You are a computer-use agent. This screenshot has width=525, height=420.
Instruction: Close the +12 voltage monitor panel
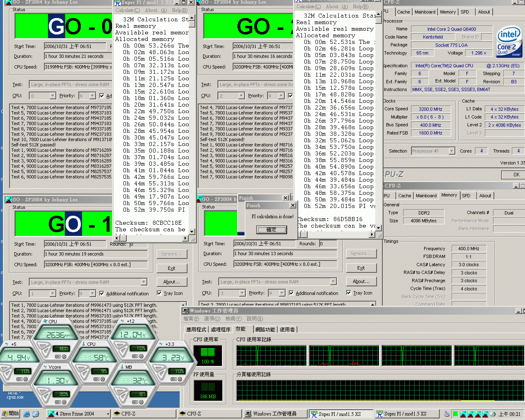141,356
